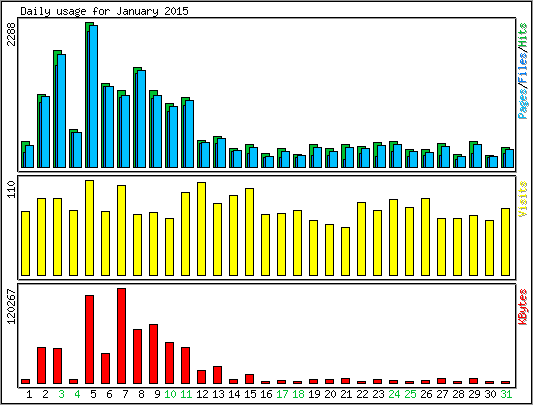Click the 'KBytes' red legend label
Image resolution: width=533 pixels, height=405 pixels.
[x=523, y=307]
